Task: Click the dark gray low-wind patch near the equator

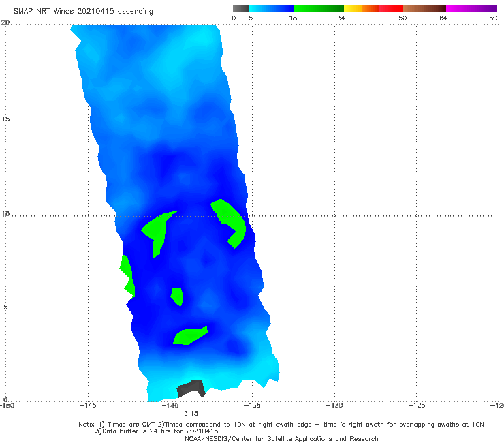Action: point(191,388)
